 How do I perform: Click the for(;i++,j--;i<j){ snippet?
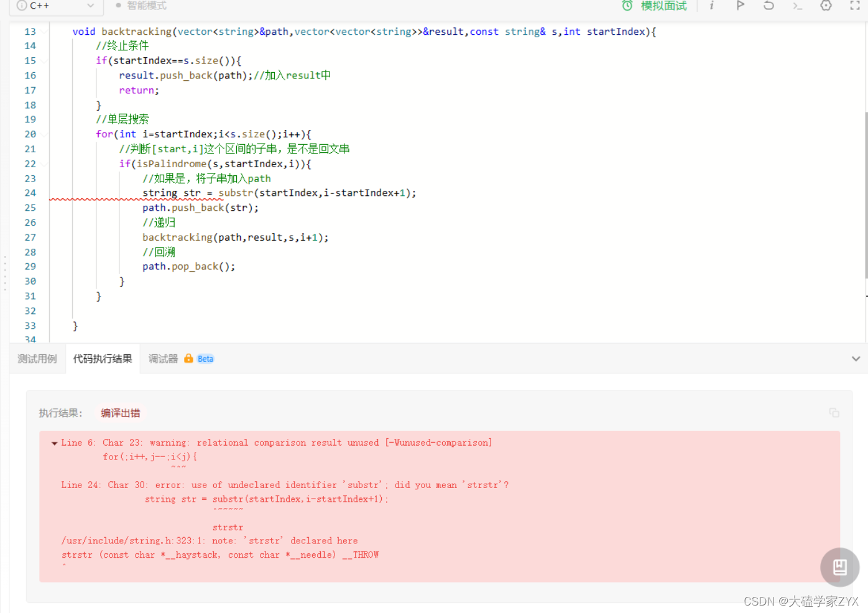(x=150, y=457)
